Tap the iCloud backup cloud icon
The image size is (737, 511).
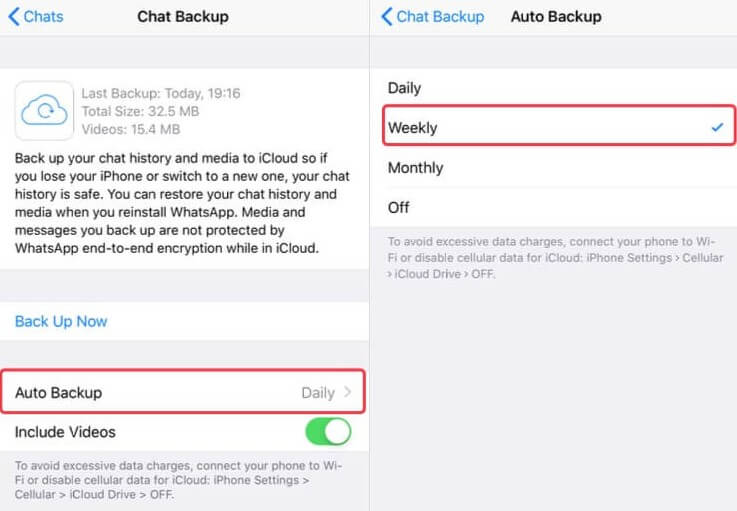tap(44, 110)
